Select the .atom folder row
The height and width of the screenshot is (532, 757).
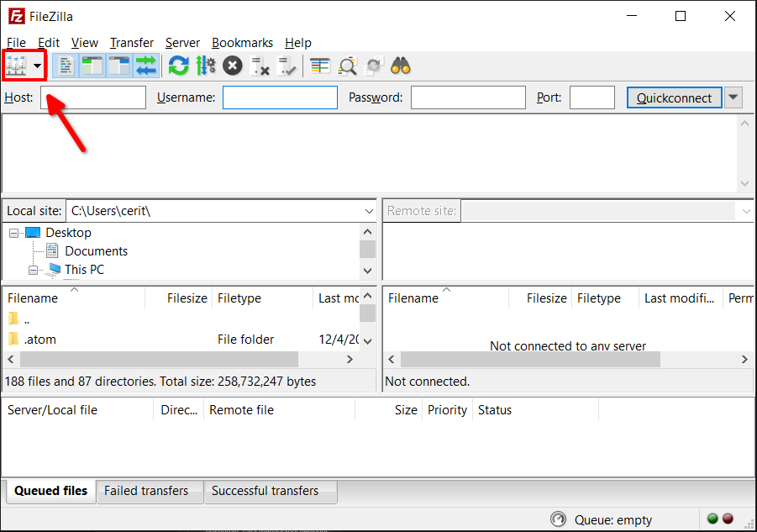182,340
